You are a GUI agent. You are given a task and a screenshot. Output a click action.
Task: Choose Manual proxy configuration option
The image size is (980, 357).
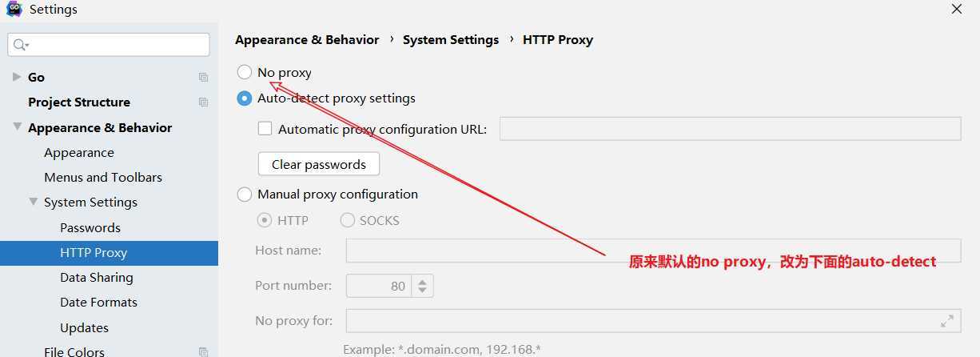pos(245,195)
